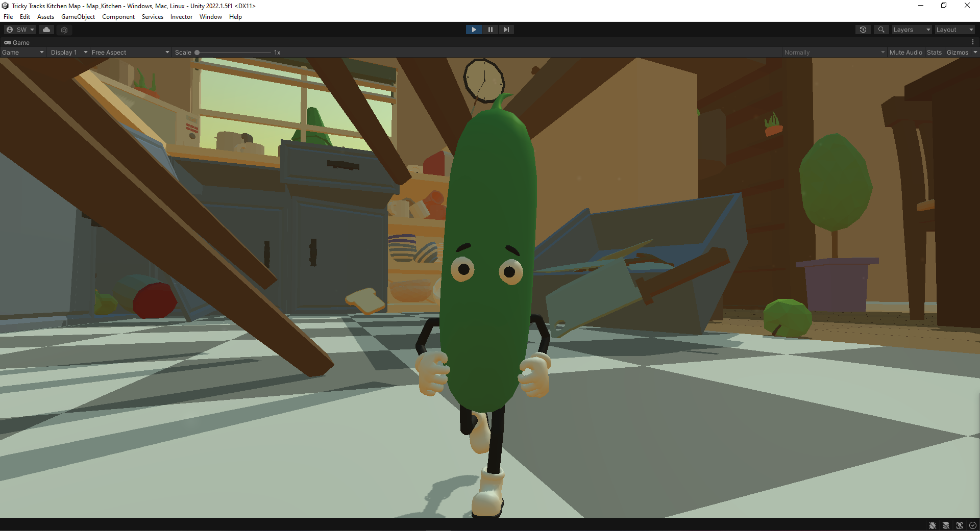Click the Unity Version Control icon
Image resolution: width=980 pixels, height=531 pixels.
pyautogui.click(x=64, y=30)
